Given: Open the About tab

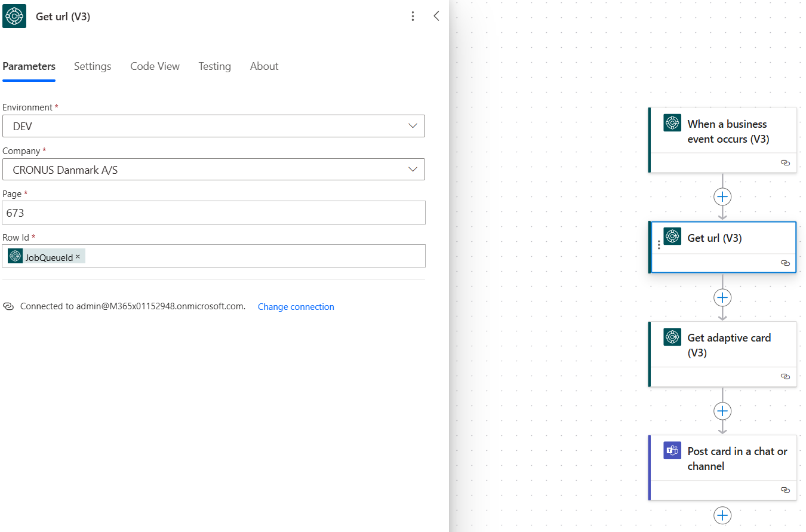Looking at the screenshot, I should pyautogui.click(x=264, y=66).
